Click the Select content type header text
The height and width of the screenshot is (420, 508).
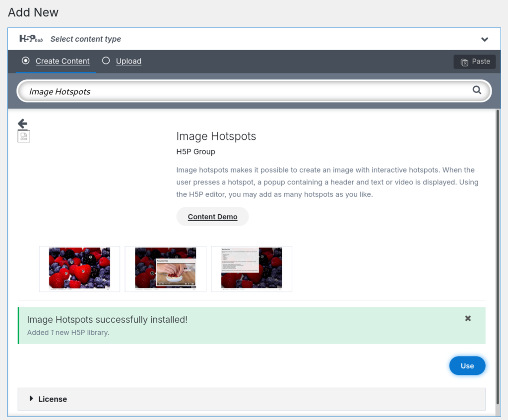(x=86, y=39)
